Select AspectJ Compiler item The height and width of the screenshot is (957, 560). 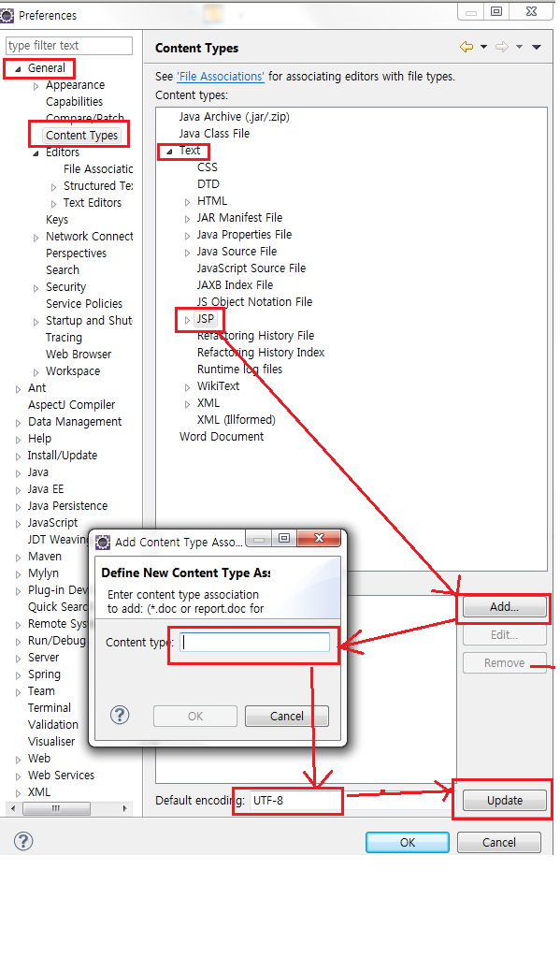[71, 405]
